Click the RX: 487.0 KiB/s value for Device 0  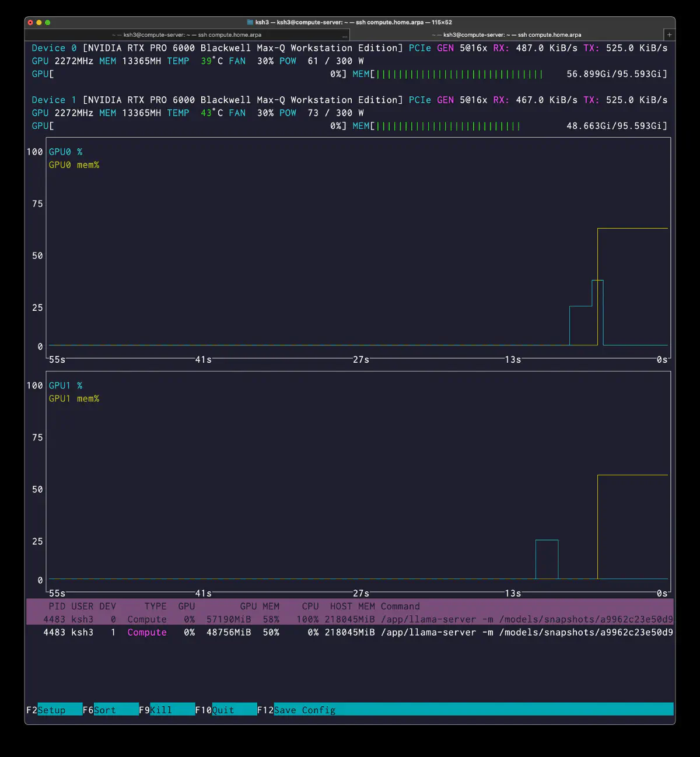pyautogui.click(x=535, y=48)
